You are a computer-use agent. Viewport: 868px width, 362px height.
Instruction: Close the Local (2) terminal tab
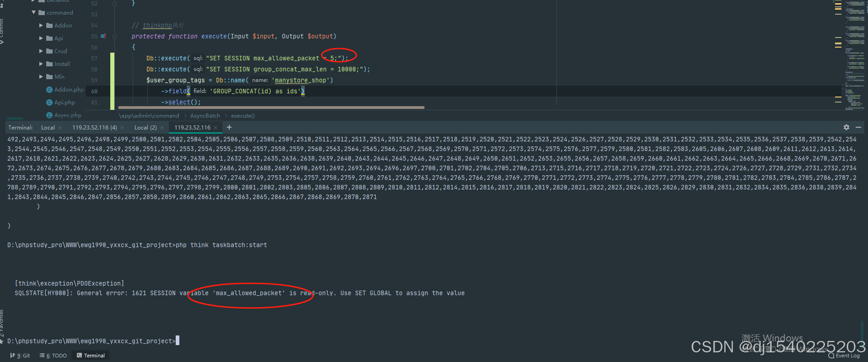162,128
